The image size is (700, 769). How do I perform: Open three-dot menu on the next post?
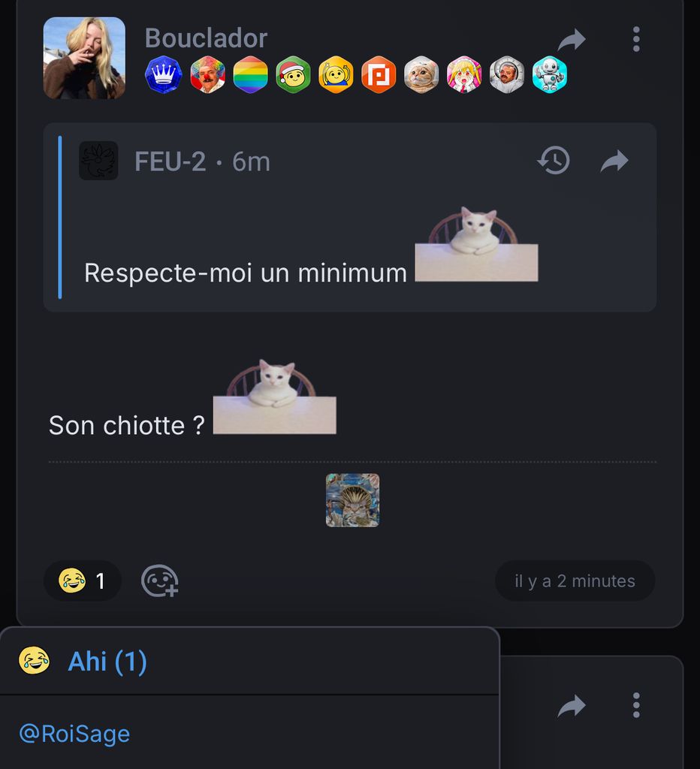click(x=636, y=705)
